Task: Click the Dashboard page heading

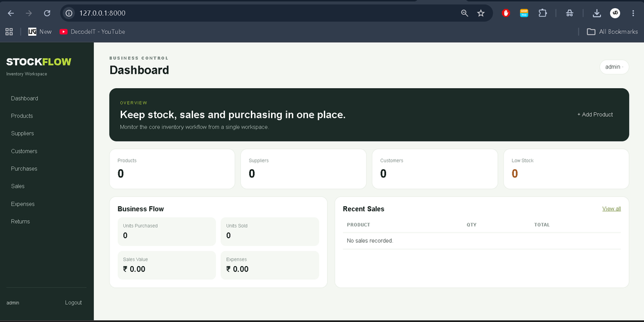Action: (139, 70)
